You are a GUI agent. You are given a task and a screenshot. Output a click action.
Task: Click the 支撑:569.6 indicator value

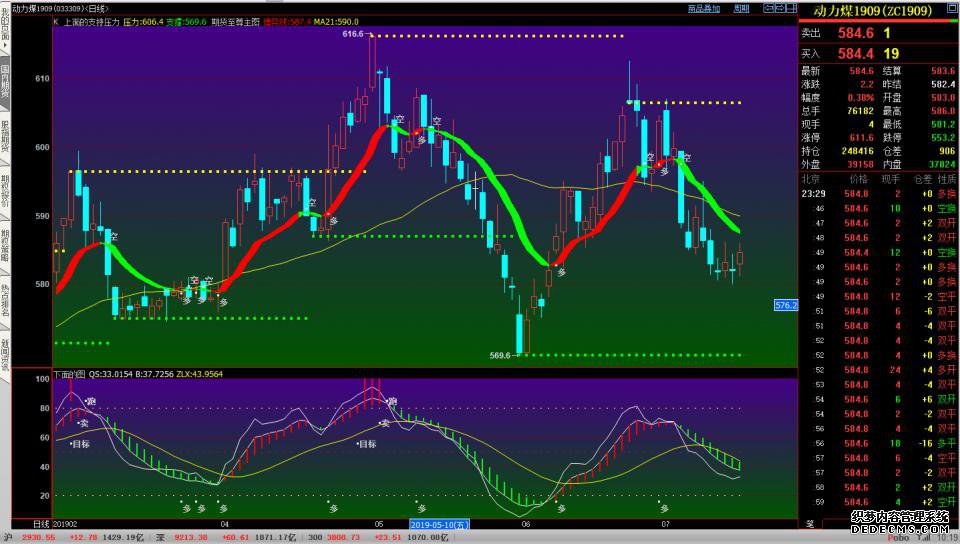pos(186,22)
